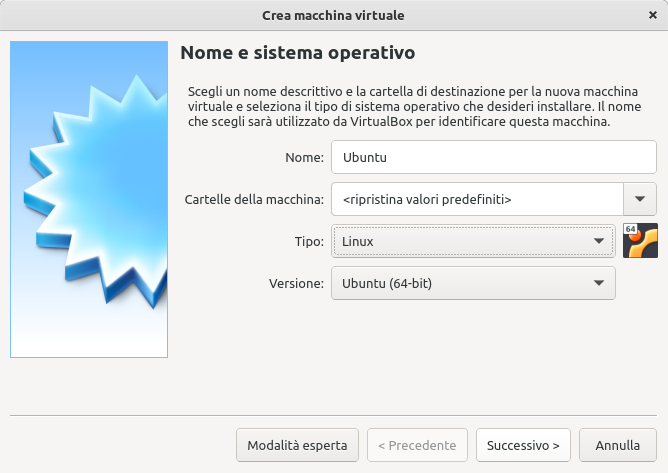The height and width of the screenshot is (473, 668).
Task: Click the down arrow beside machine folder field
Action: tap(640, 199)
